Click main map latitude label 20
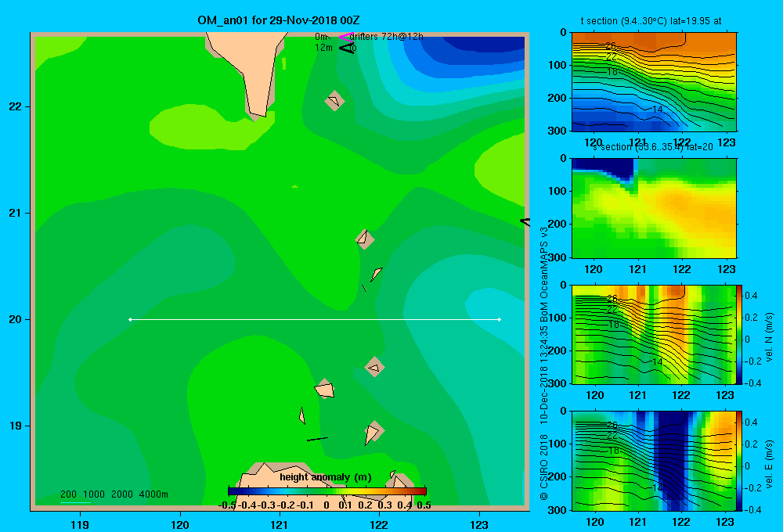This screenshot has width=783, height=532. (16, 319)
